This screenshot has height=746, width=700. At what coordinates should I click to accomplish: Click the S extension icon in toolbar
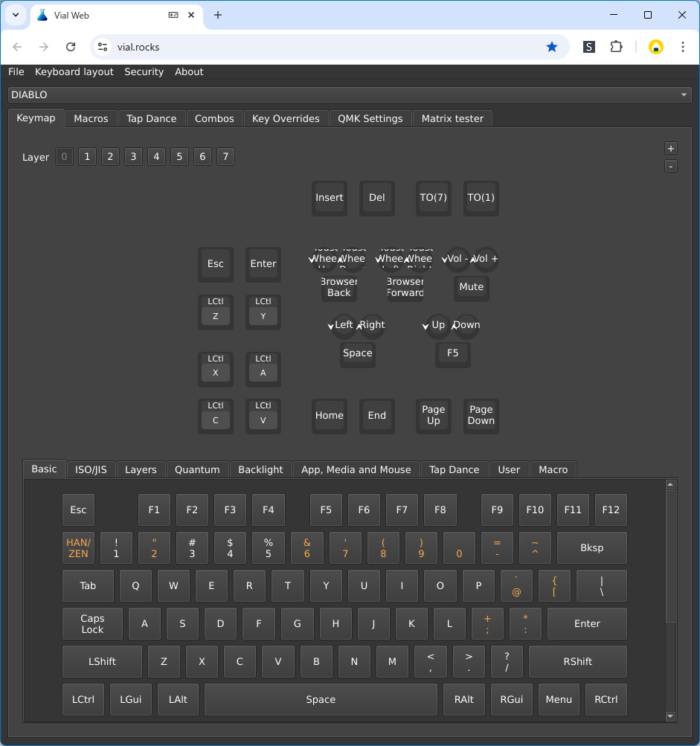pos(588,47)
